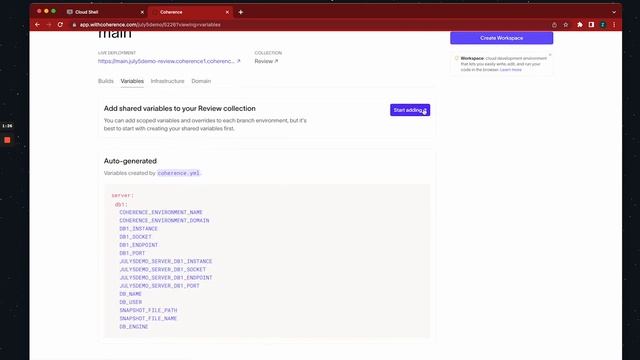Click the browser back arrow
This screenshot has width=640, height=360.
click(x=38, y=25)
